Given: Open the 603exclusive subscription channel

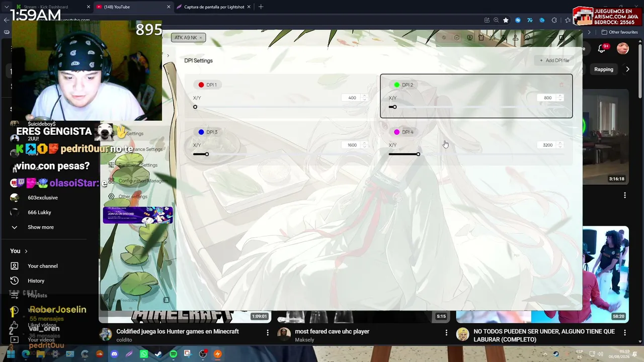Looking at the screenshot, I should [43, 198].
